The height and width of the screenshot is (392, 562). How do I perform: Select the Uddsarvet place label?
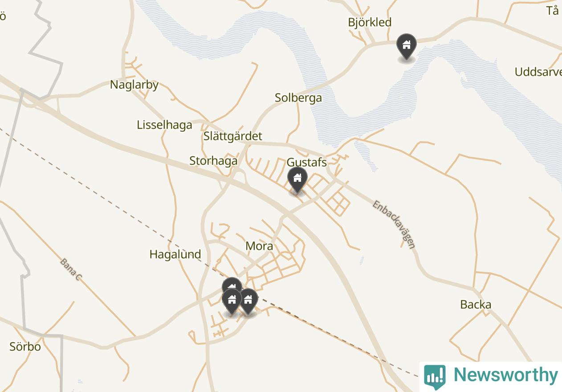click(538, 72)
